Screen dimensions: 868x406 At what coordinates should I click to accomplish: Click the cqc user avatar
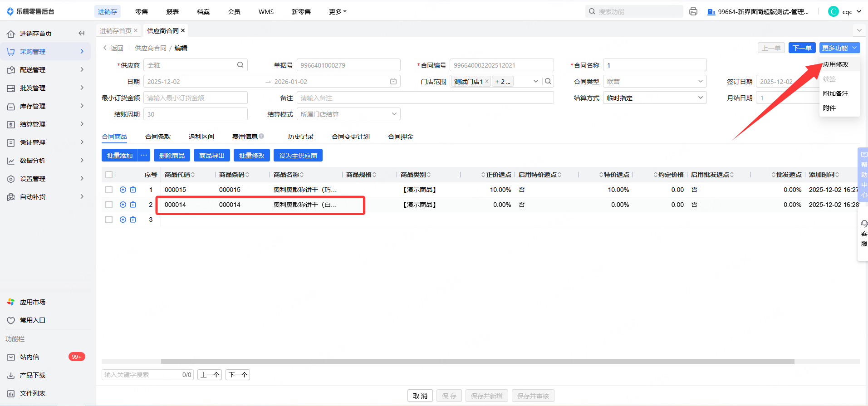point(833,11)
